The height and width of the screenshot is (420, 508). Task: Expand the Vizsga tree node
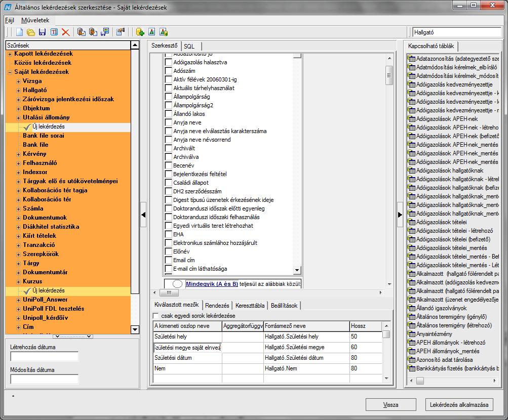click(x=18, y=81)
